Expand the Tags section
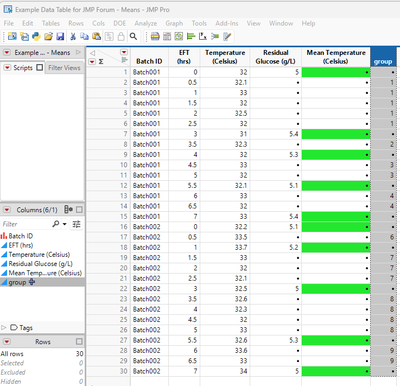This screenshot has width=400, height=386. (4, 327)
